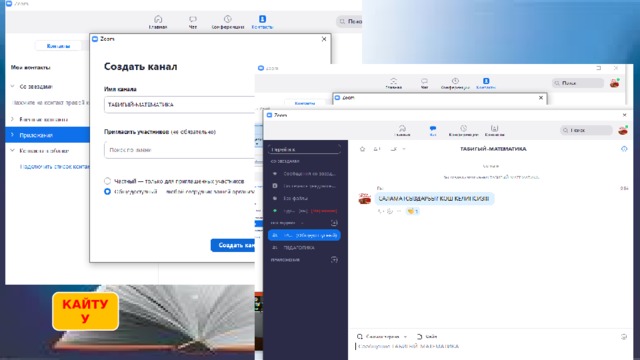Switch to the Контакты sub-tab in the back-left window
This screenshot has width=640, height=360.
[58, 46]
